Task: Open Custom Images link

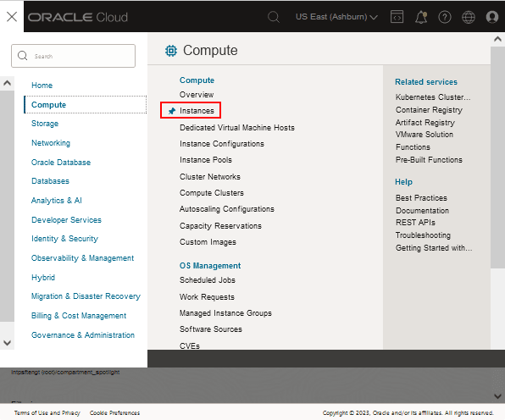Action: (208, 242)
